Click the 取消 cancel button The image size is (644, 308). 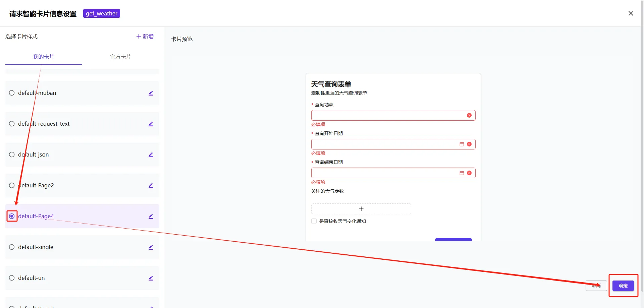596,286
